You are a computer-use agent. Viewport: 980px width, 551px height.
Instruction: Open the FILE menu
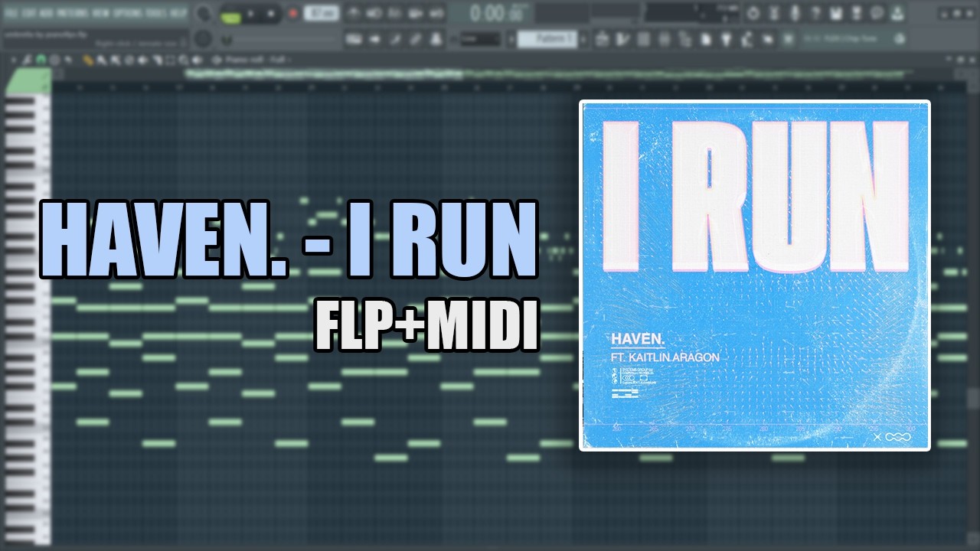[11, 13]
